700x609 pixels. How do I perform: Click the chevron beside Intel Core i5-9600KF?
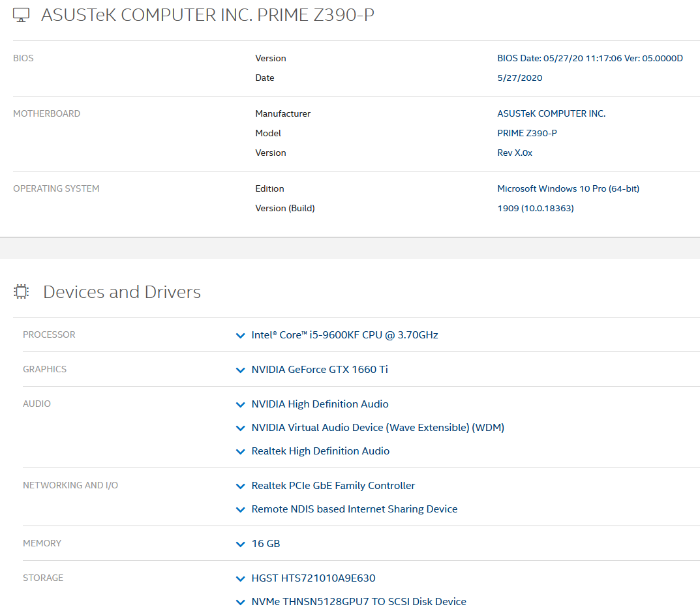coord(240,335)
